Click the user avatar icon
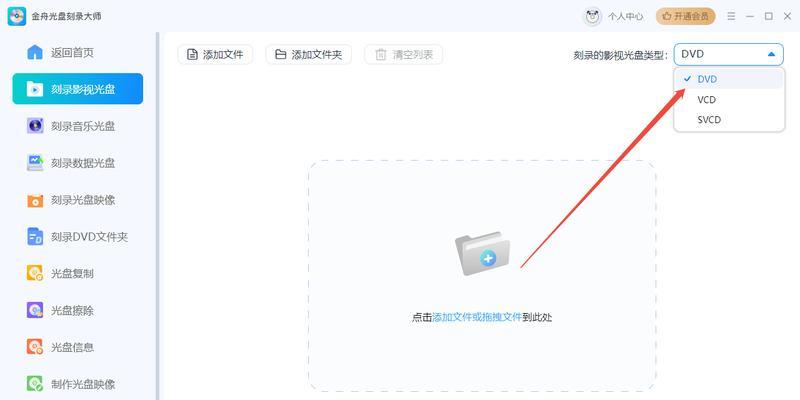 tap(592, 16)
